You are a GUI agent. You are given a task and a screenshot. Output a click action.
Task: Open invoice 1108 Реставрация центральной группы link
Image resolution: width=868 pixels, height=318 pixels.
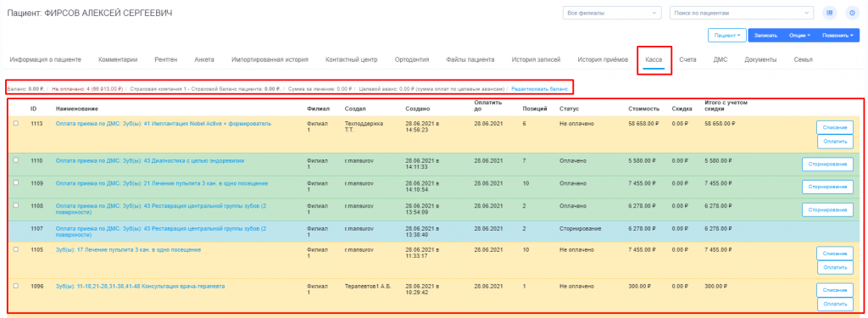click(161, 209)
